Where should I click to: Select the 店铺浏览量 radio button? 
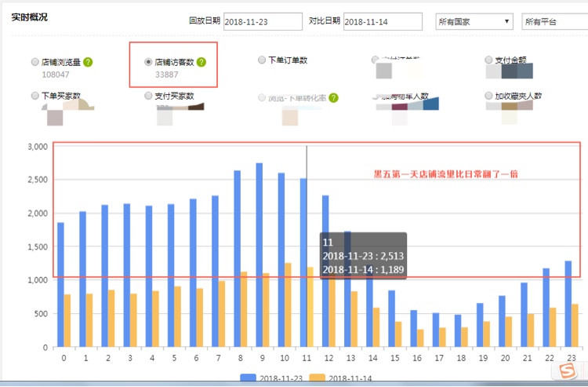[34, 62]
